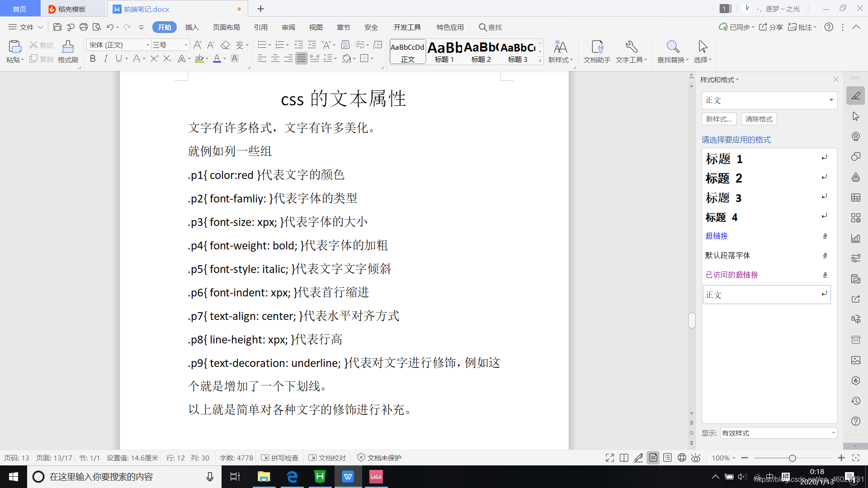Align text right
The image size is (868, 488).
[288, 58]
